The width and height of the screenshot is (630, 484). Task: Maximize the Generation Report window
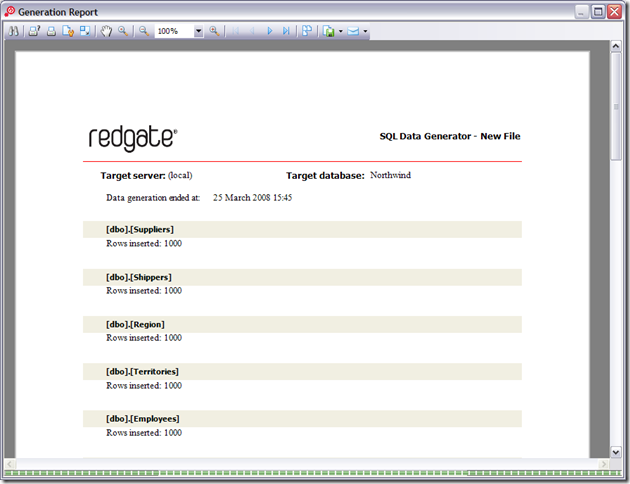click(x=598, y=12)
